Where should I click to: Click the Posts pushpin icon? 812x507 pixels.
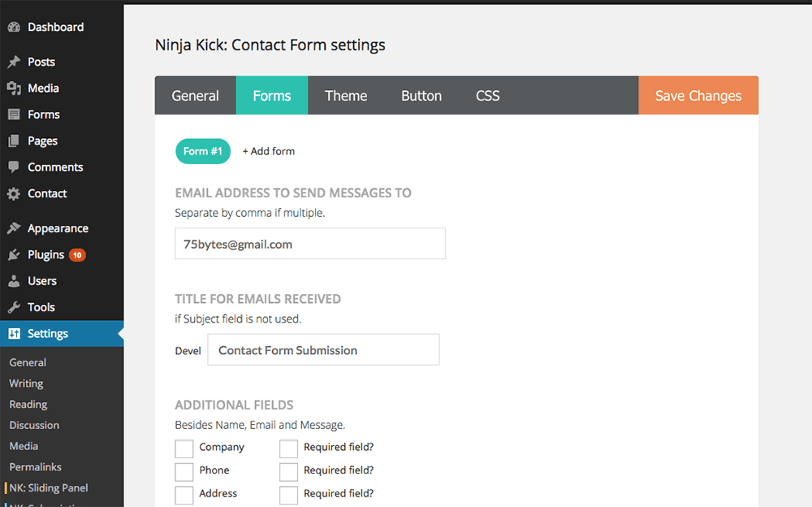click(14, 62)
